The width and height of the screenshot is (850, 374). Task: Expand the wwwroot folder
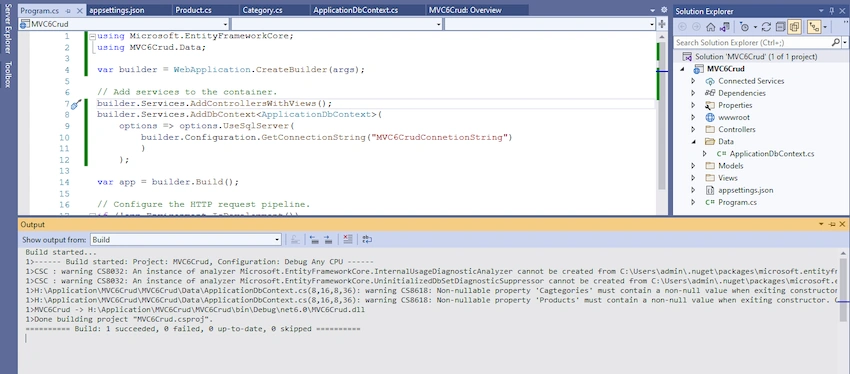[693, 117]
